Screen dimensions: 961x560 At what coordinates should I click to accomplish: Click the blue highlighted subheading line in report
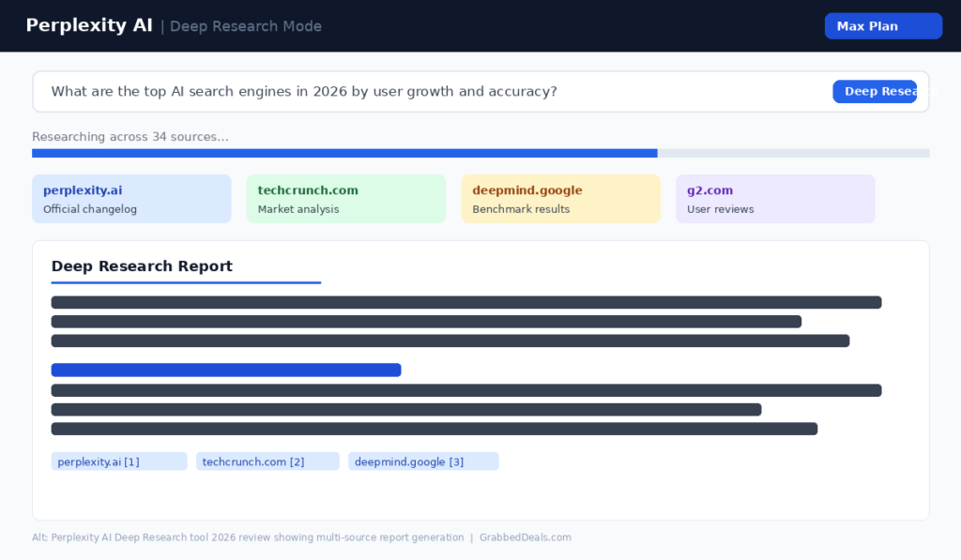pos(226,371)
